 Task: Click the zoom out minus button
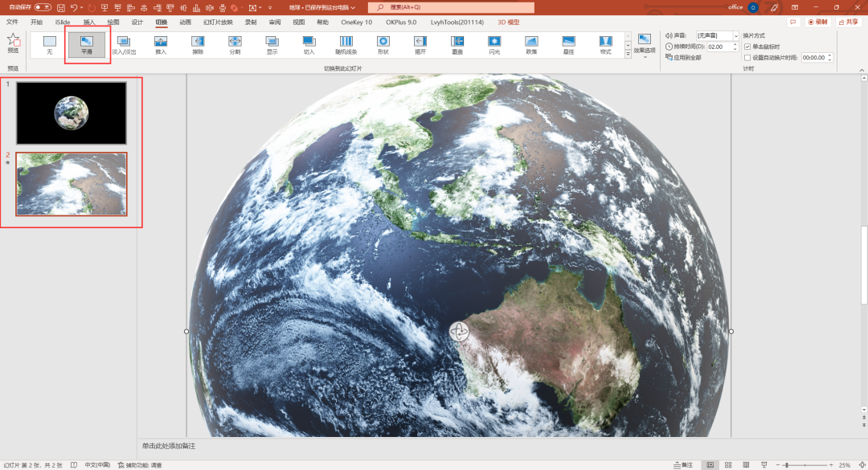(x=778, y=465)
